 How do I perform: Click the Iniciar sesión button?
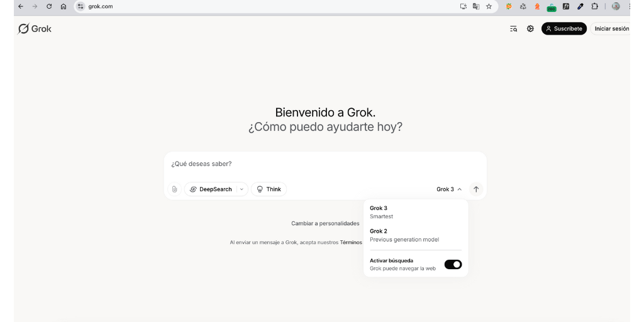pyautogui.click(x=611, y=29)
